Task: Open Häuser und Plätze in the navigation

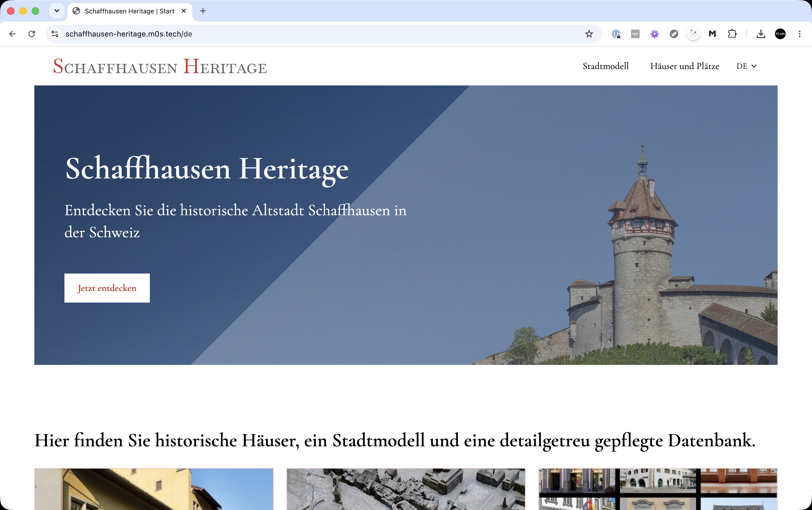Action: pos(684,66)
